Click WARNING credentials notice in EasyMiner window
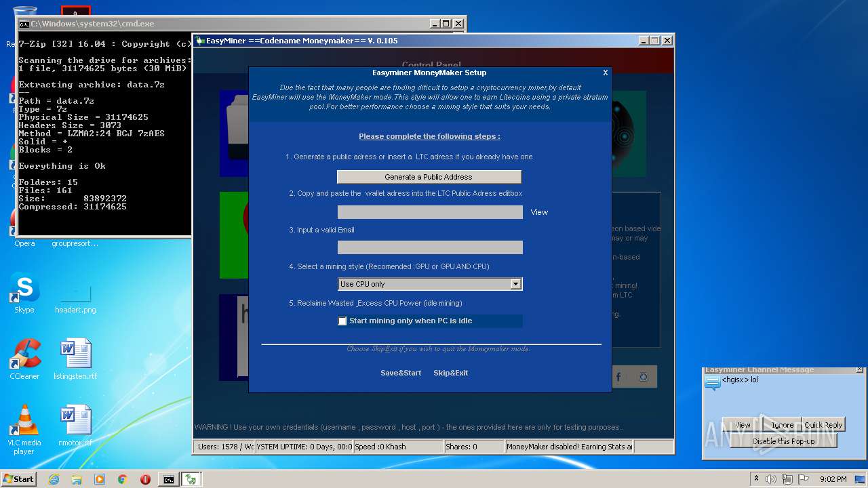 point(409,427)
